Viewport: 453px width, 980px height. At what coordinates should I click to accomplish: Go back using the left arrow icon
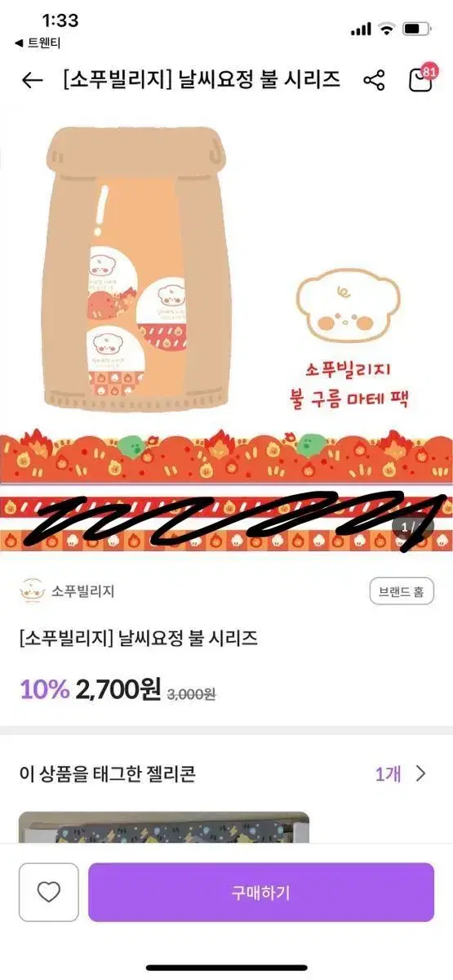point(32,80)
